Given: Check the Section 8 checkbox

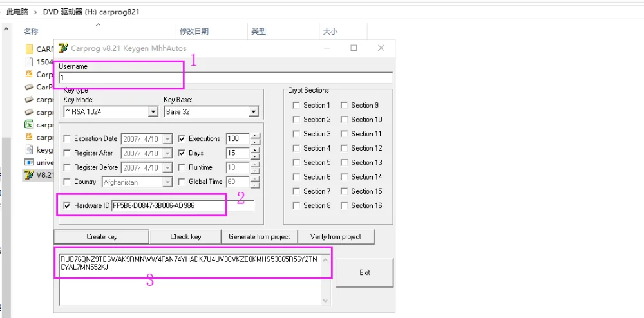Looking at the screenshot, I should 296,205.
